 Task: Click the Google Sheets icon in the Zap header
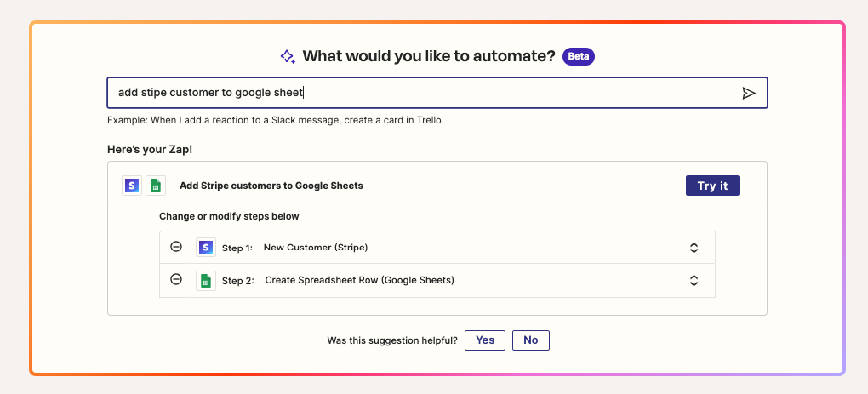pyautogui.click(x=155, y=186)
